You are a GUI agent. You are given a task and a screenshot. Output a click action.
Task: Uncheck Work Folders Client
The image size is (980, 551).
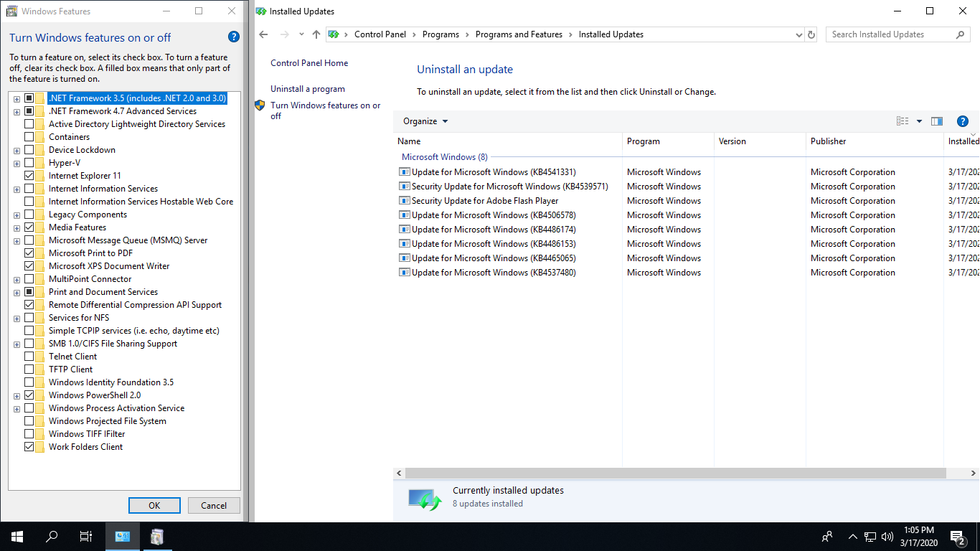29,447
